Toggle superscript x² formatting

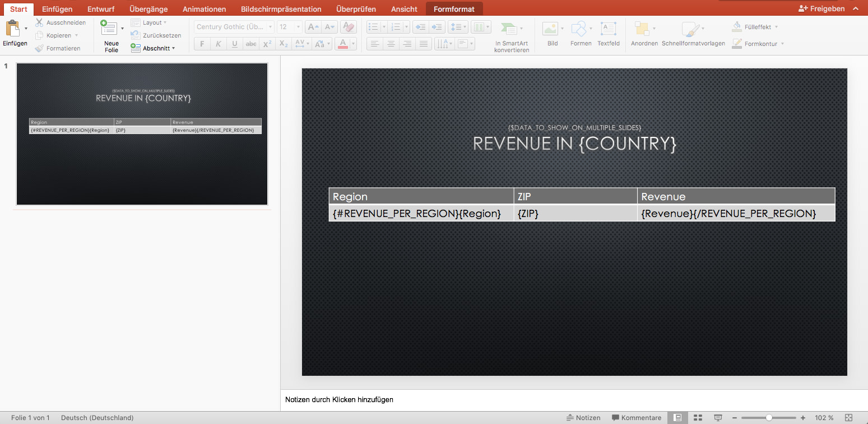[267, 44]
